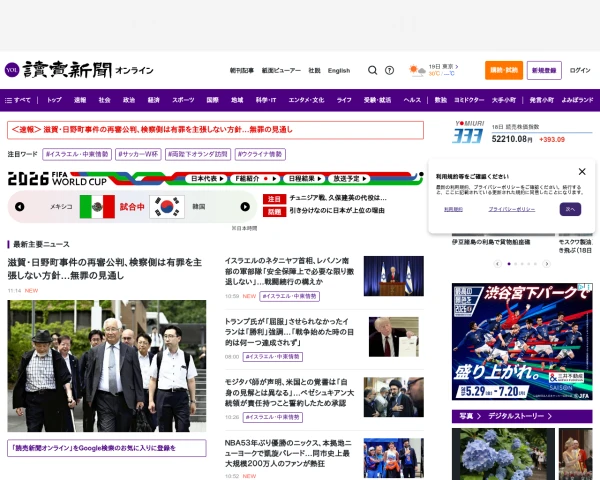Select the #ウクライナ情勢 keyword tag
Screen dimensions: 600x480
260,154
